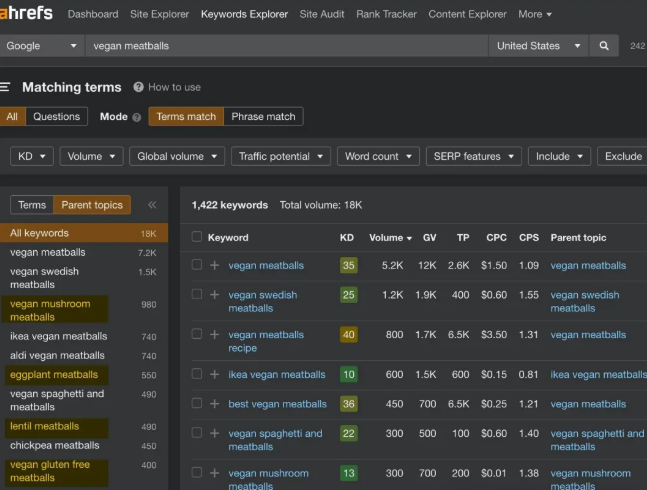Tick the vegan meatballs recipe checkbox
Screen dimensions: 647x490
(x=197, y=335)
